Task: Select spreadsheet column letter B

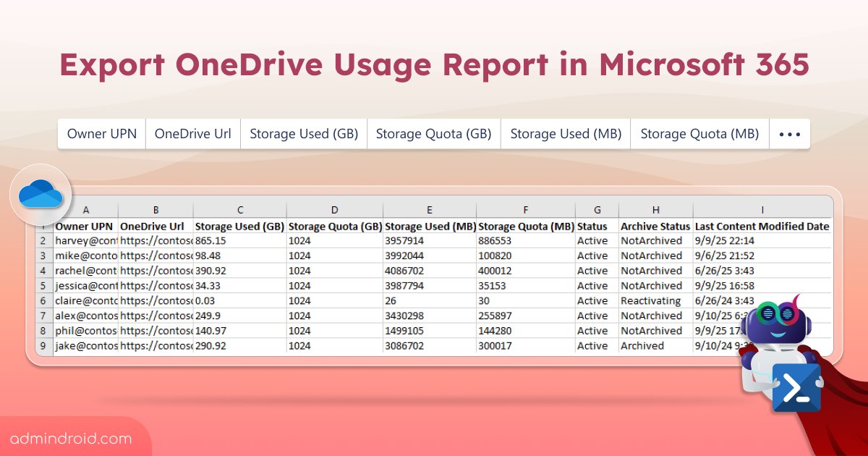Action: [156, 210]
